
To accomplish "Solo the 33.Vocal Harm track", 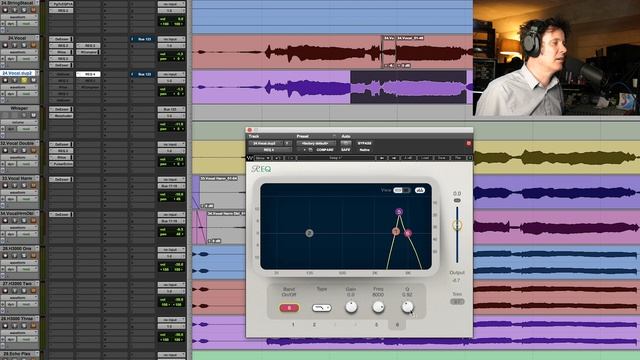I will coord(24,185).
